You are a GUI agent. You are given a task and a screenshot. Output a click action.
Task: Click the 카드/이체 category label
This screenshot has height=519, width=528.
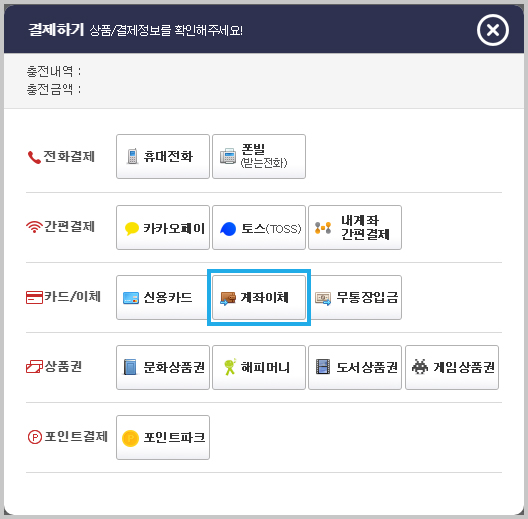pos(63,297)
